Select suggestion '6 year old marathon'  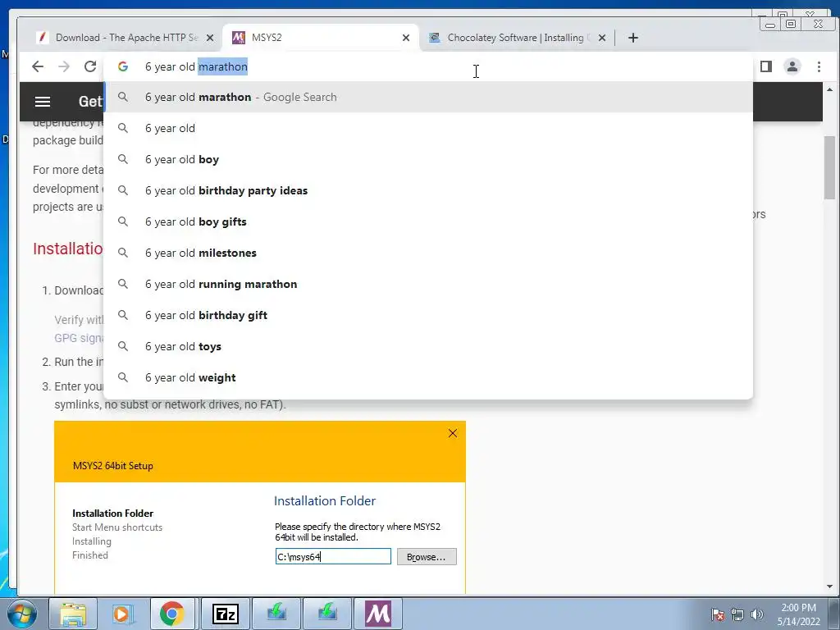click(428, 97)
